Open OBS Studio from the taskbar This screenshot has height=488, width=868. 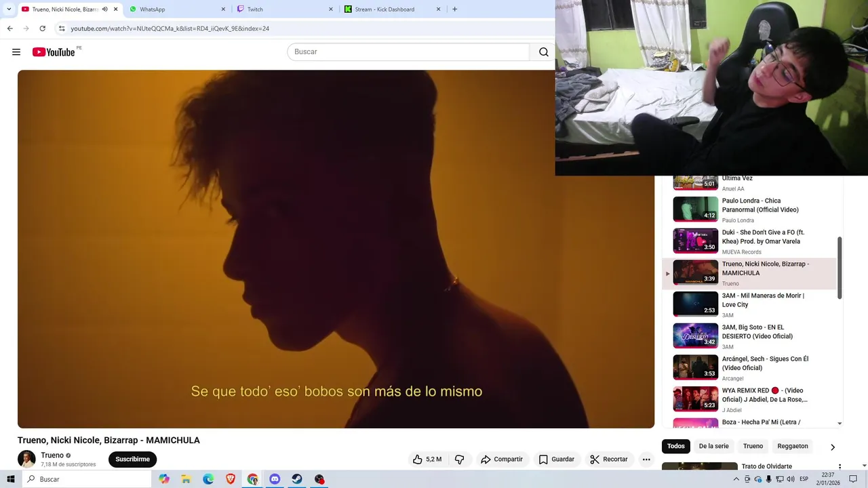tap(319, 479)
